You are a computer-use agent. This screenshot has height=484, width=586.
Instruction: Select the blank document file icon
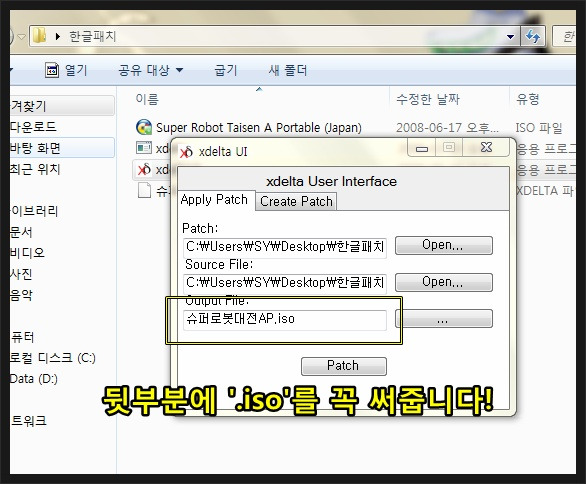(x=144, y=191)
